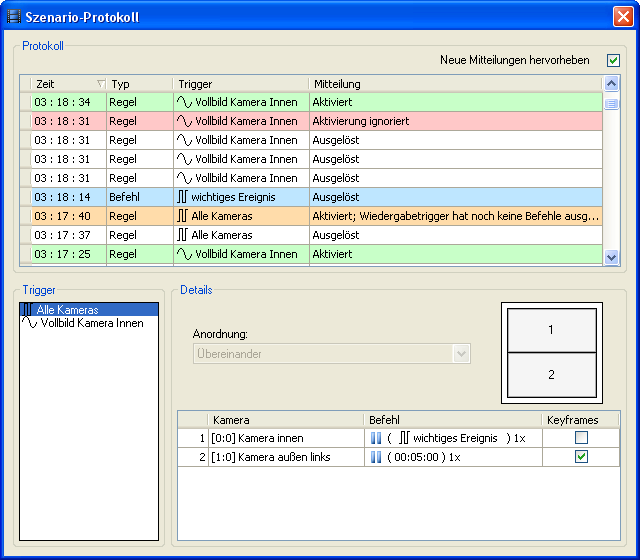Uncheck Keyframes for Kamera außen links

click(x=581, y=457)
